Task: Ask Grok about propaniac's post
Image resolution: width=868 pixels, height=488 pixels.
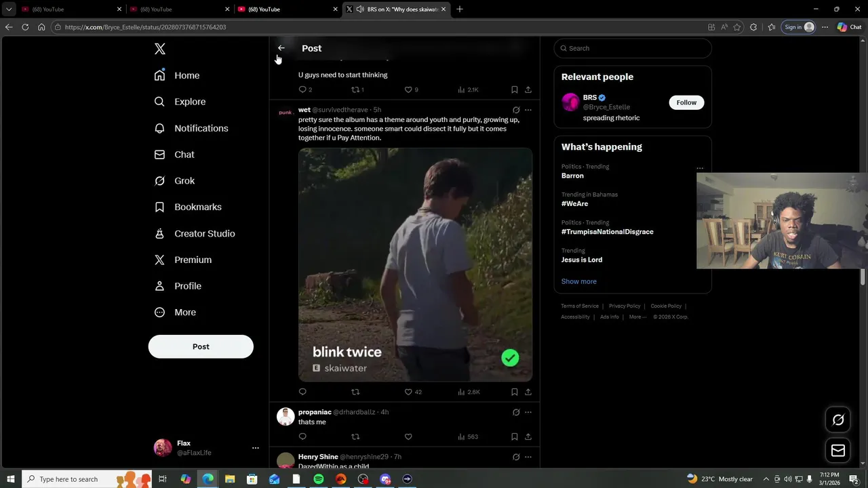Action: click(x=516, y=412)
